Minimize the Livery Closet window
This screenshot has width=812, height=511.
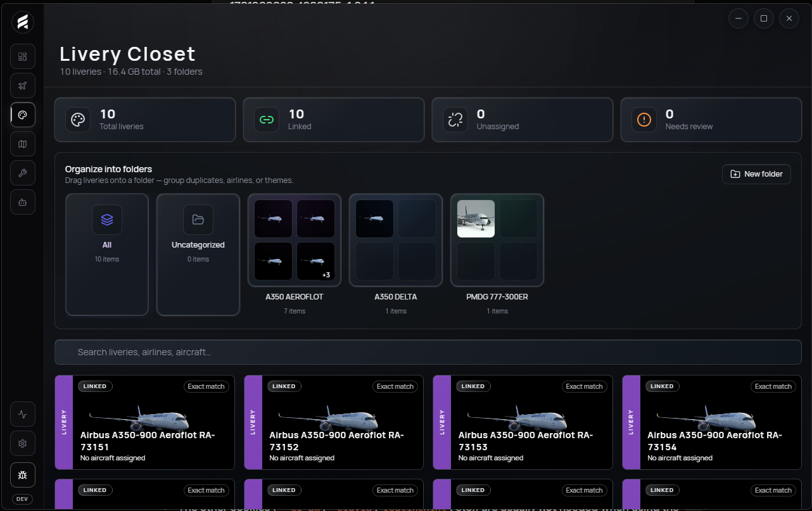(739, 18)
